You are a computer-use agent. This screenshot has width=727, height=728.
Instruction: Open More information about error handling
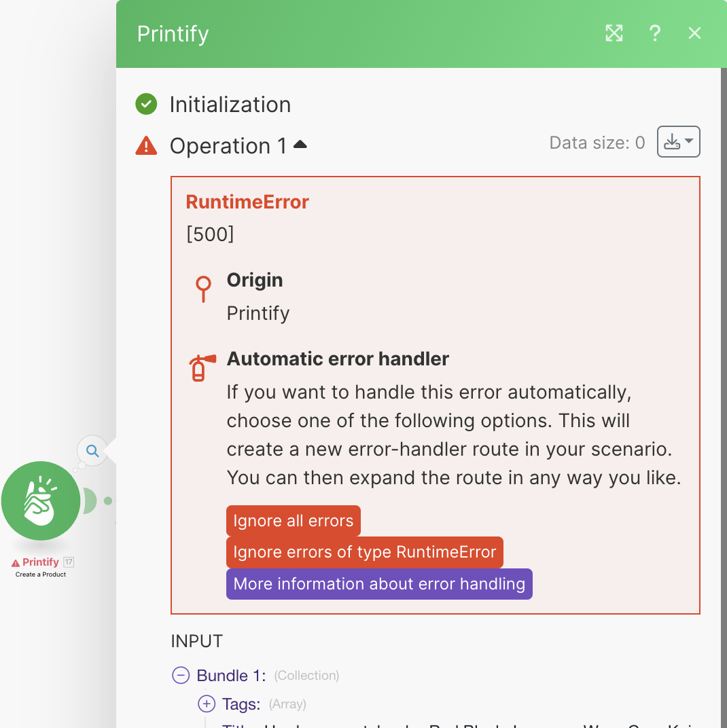(x=379, y=584)
